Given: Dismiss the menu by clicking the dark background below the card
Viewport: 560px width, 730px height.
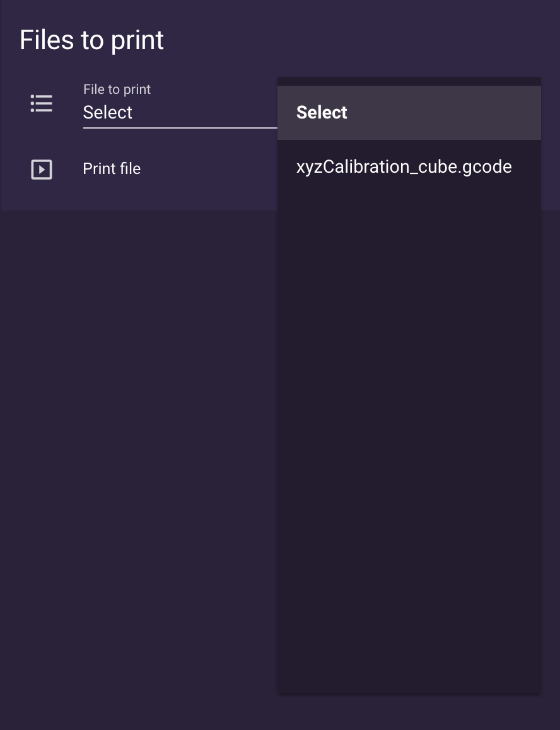Looking at the screenshot, I should [x=139, y=441].
